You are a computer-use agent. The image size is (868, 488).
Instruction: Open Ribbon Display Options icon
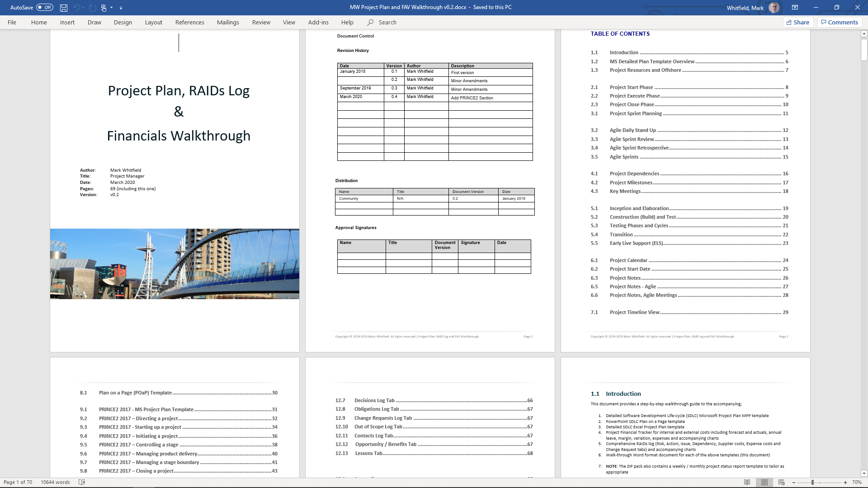point(795,8)
